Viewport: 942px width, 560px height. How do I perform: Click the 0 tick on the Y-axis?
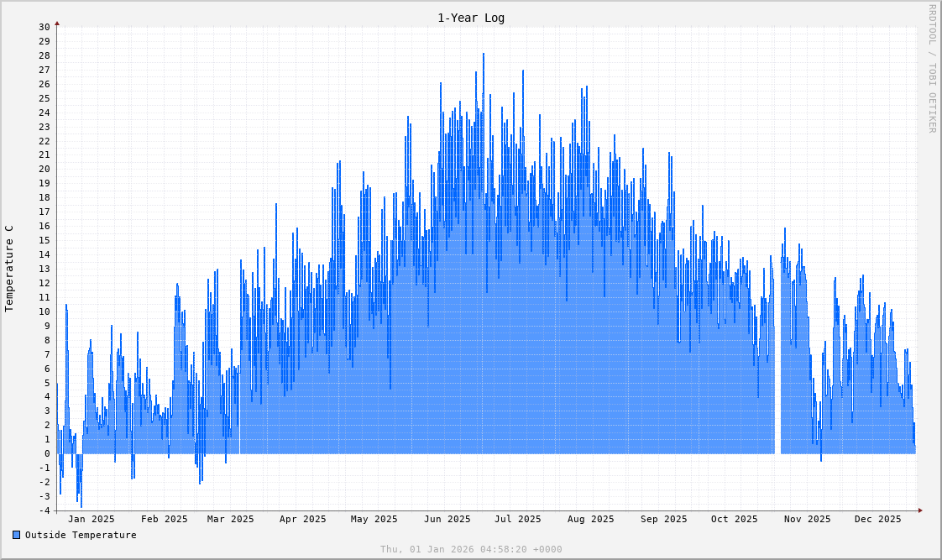pos(46,453)
